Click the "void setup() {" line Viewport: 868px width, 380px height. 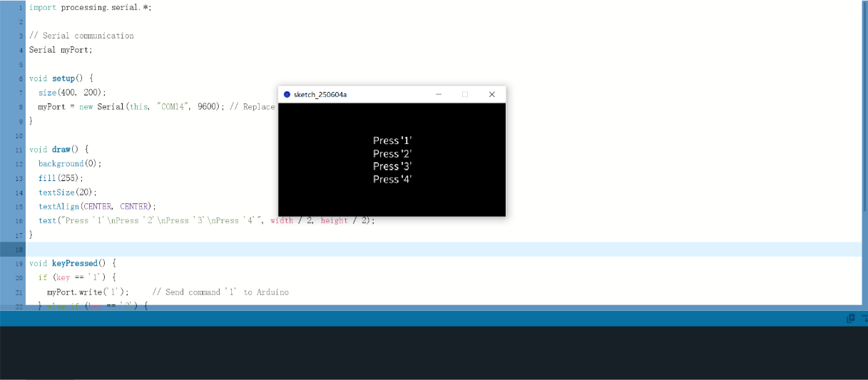pyautogui.click(x=61, y=78)
